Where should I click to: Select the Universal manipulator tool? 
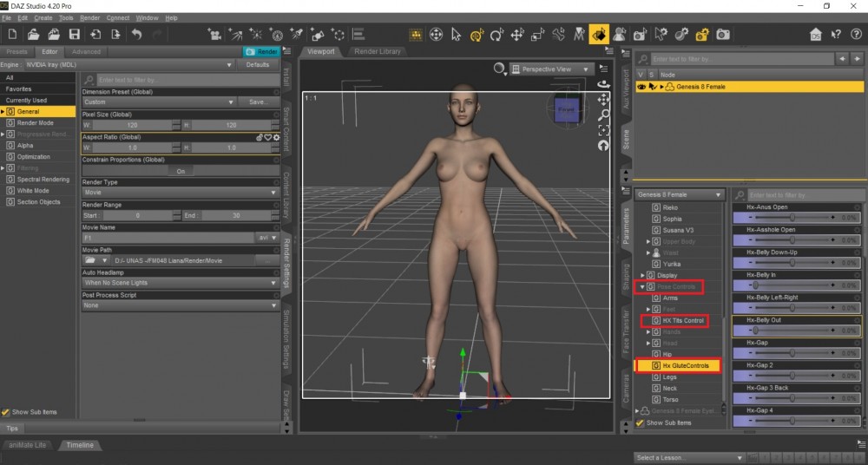click(x=477, y=35)
